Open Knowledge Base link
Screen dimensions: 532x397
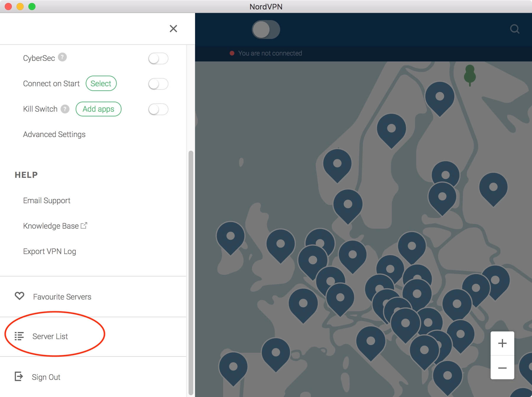click(x=51, y=226)
